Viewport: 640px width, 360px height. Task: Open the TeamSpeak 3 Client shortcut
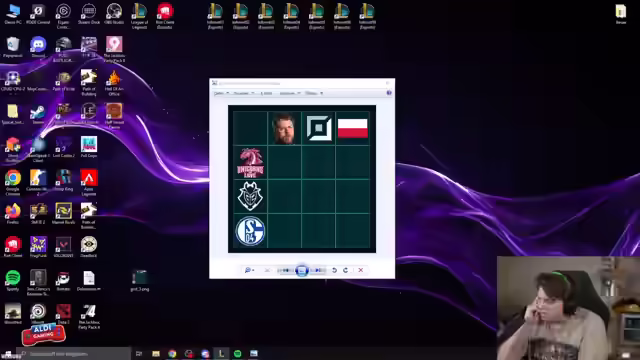(x=38, y=150)
